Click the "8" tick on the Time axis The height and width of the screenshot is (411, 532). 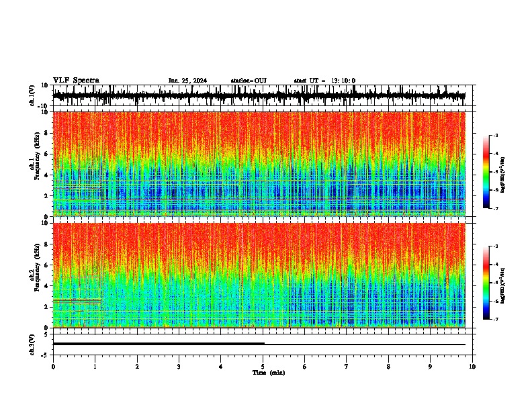[388, 367]
